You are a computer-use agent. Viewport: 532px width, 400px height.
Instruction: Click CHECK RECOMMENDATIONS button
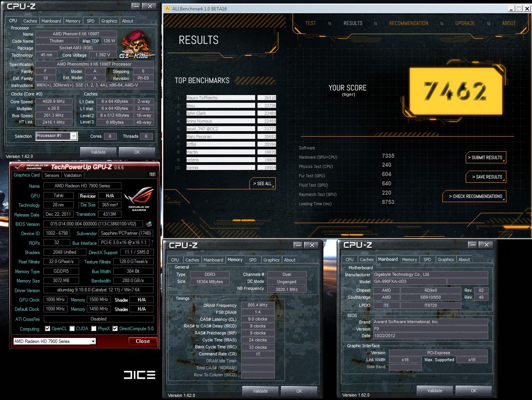click(475, 196)
